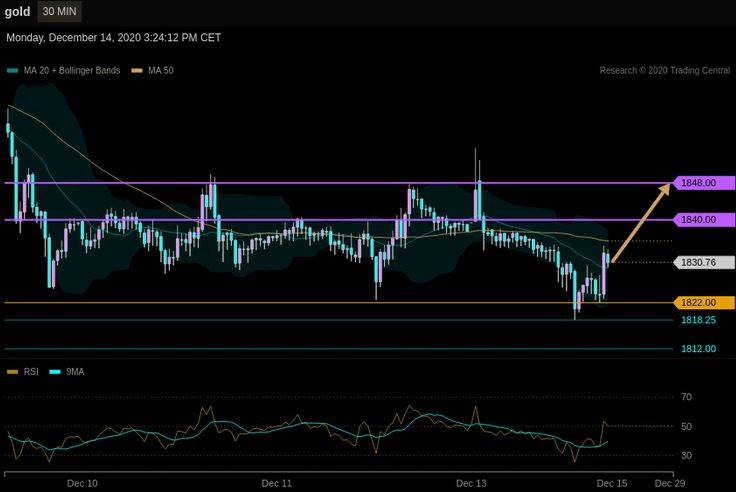
Task: Click the 30 MIN timeframe button
Action: [59, 11]
